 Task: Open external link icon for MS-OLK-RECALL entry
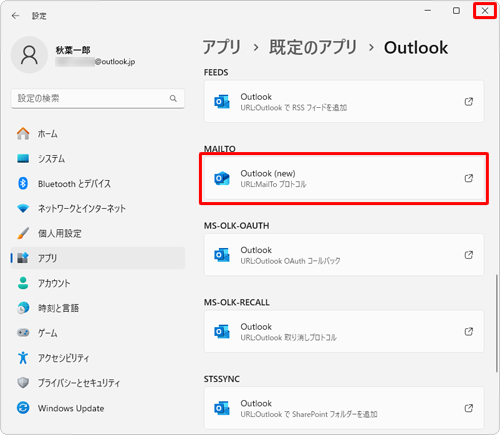[469, 332]
